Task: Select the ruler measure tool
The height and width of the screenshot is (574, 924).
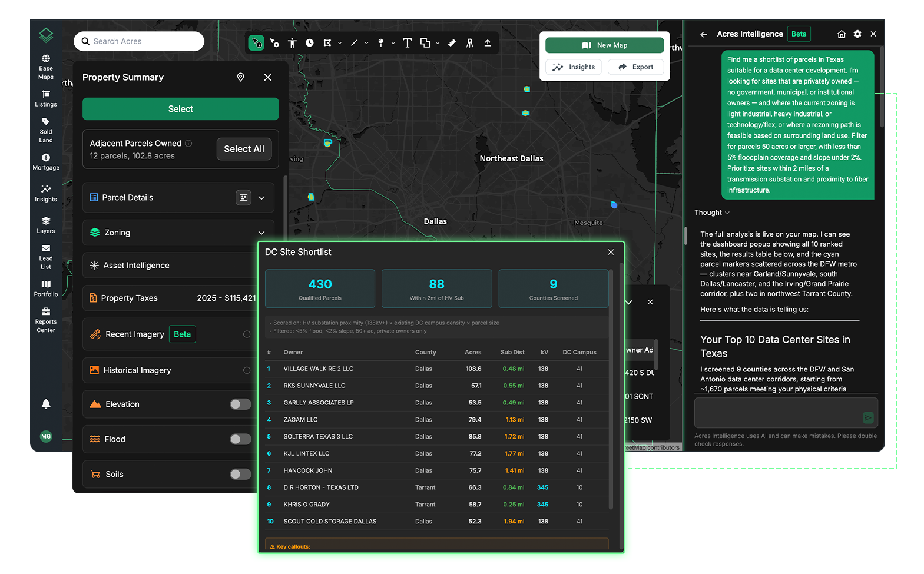Action: click(452, 43)
